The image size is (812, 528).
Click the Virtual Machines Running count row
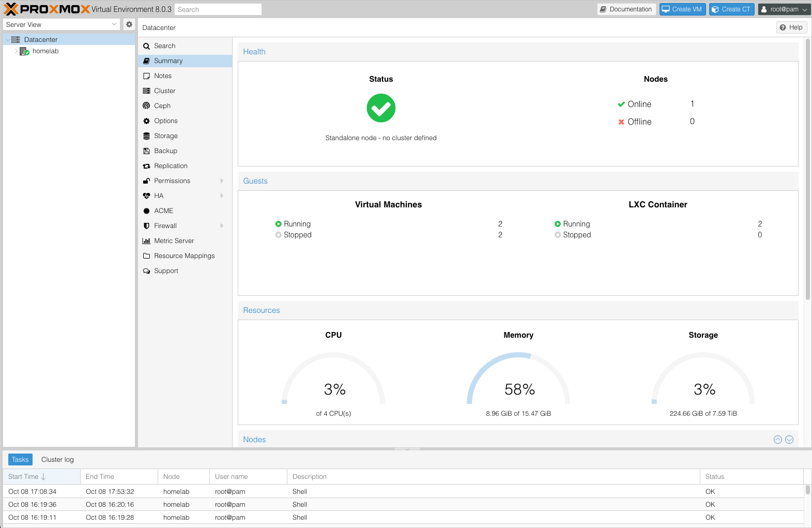[x=389, y=224]
